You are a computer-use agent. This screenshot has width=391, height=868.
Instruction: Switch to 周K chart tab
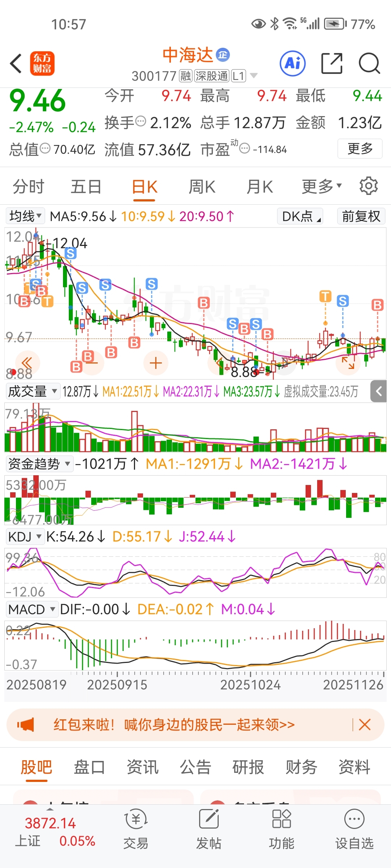point(202,187)
